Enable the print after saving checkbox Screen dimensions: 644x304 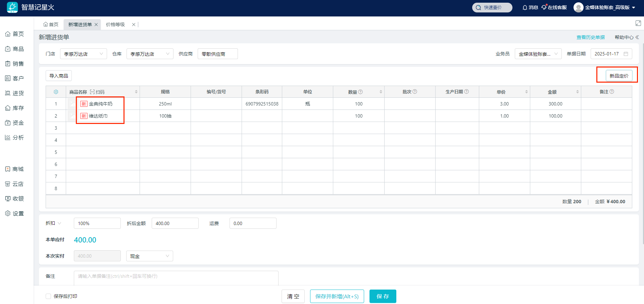[48, 296]
